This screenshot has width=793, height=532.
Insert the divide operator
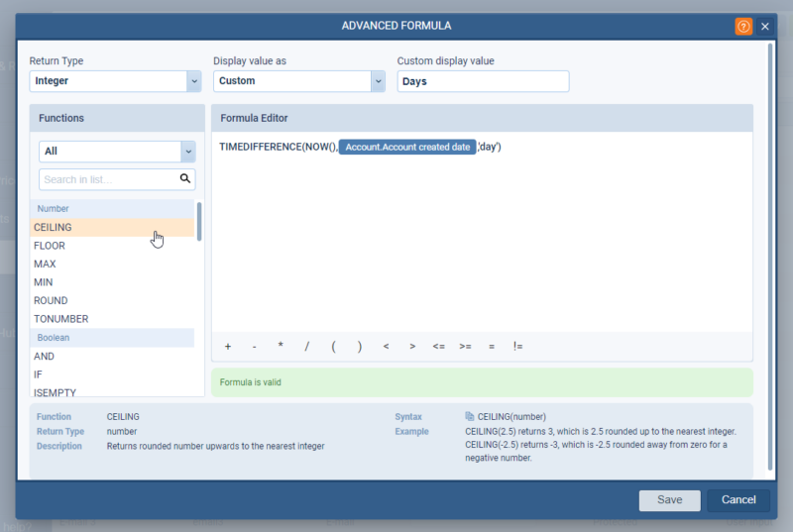coord(307,346)
